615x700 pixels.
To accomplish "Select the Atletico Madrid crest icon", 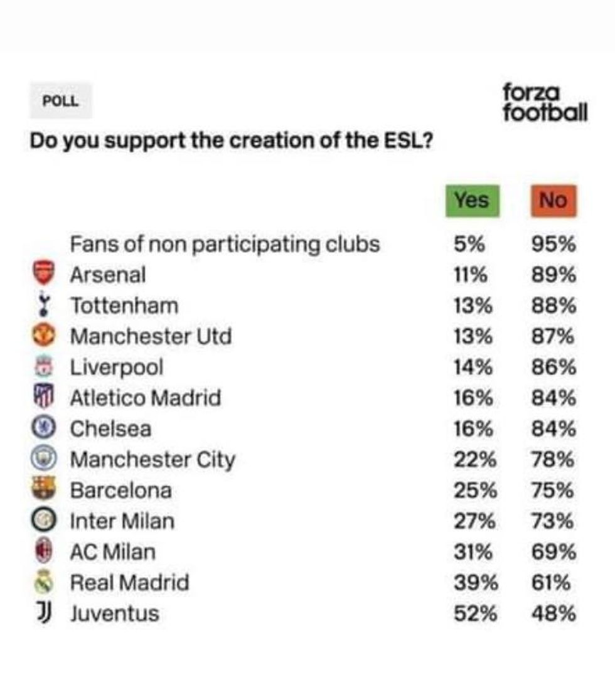I will pyautogui.click(x=43, y=398).
